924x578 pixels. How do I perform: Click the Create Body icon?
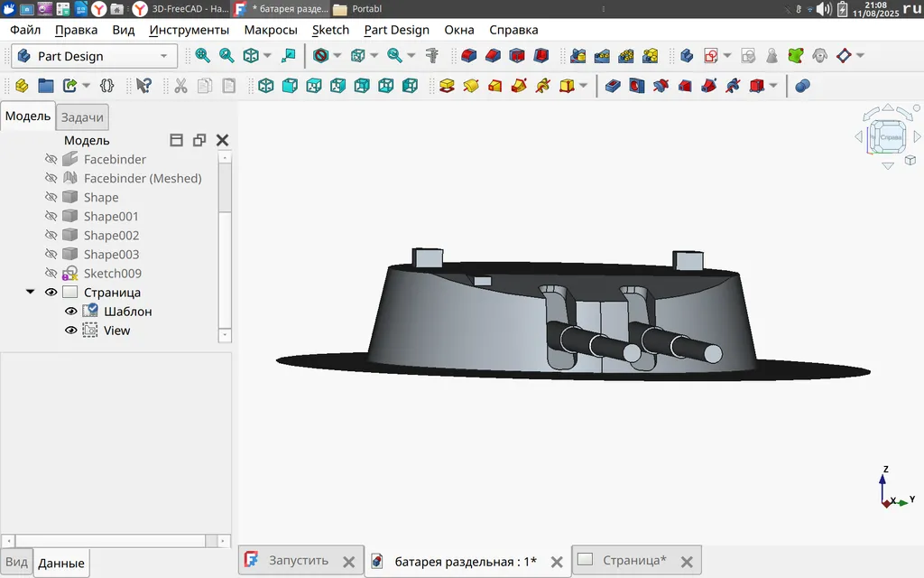coord(22,86)
